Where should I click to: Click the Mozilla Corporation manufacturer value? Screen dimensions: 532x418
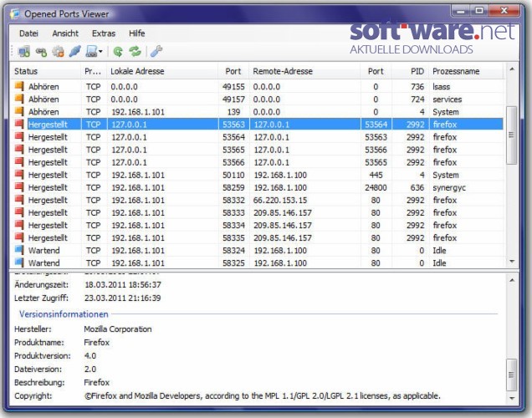(118, 329)
